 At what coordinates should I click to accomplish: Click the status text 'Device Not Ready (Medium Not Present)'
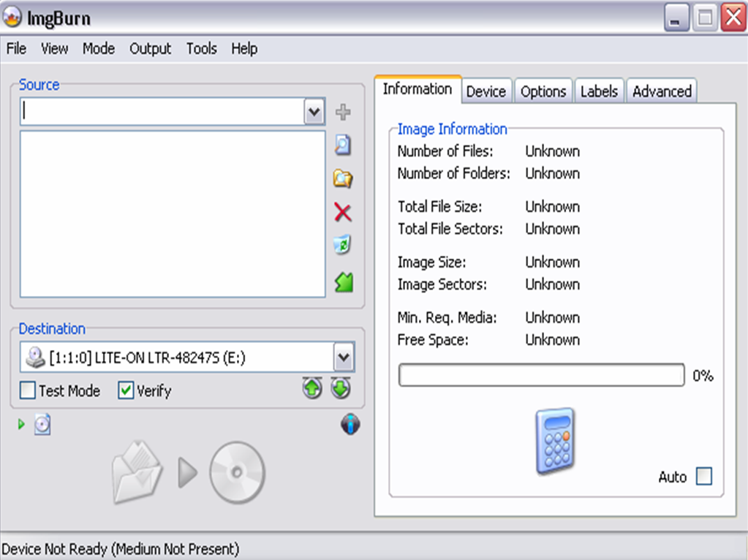pyautogui.click(x=120, y=549)
